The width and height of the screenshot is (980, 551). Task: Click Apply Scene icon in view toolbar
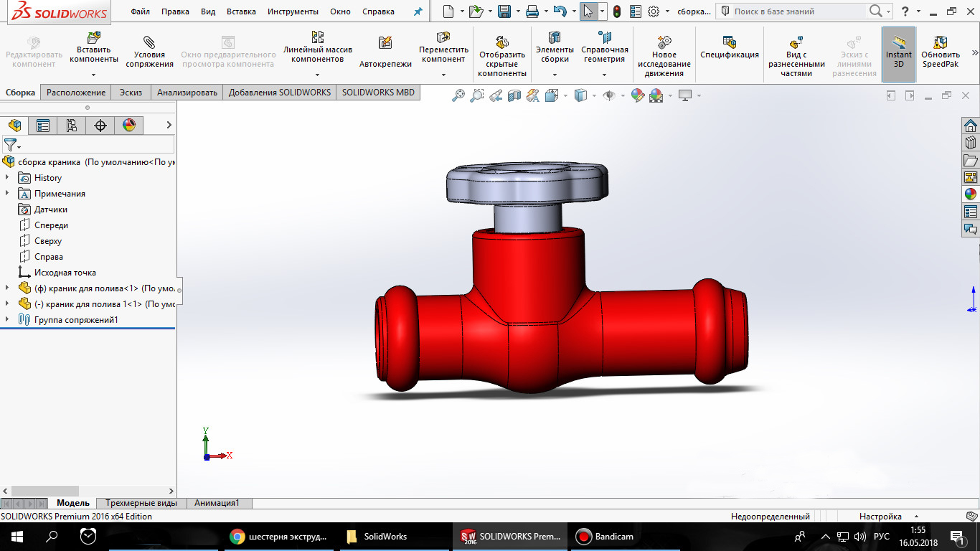(656, 95)
